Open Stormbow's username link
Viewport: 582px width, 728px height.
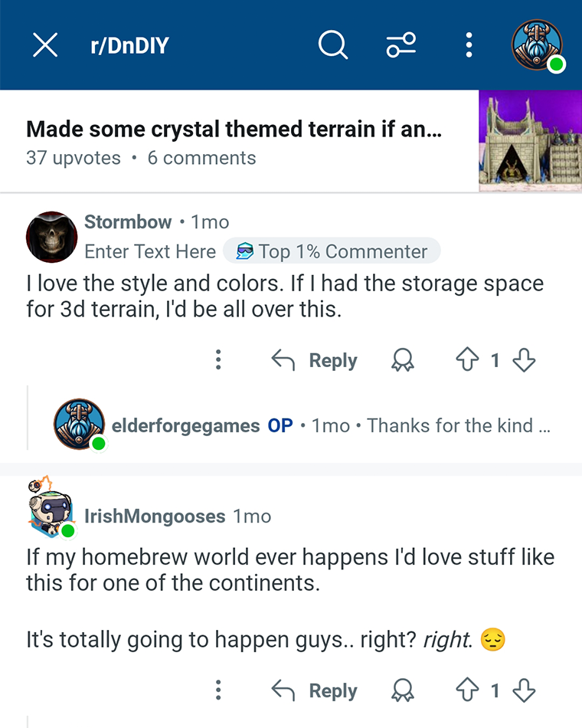(128, 222)
